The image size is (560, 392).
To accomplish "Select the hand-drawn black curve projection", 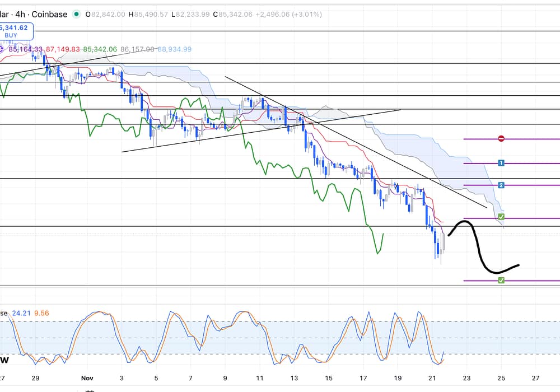I will [478, 246].
